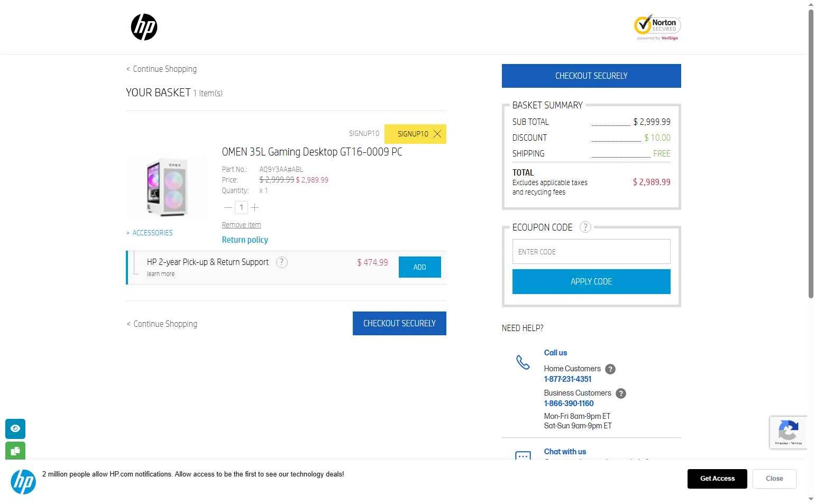The image size is (815, 504).
Task: Click bottom CHECKOUT SECURELY button
Action: (399, 323)
